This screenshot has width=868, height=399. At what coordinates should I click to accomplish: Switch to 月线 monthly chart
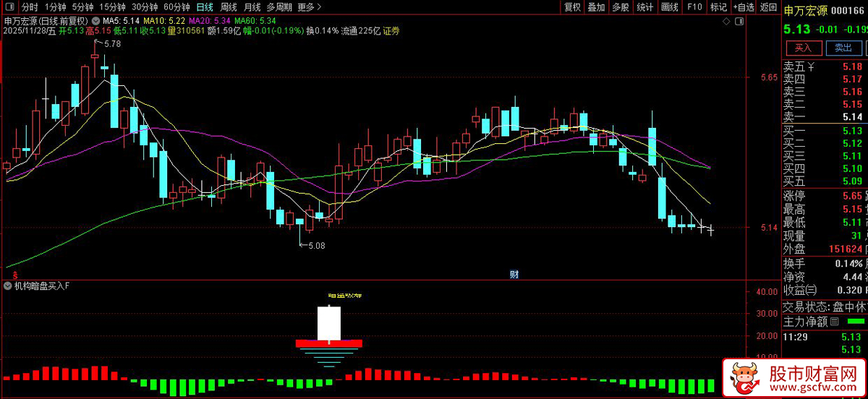(252, 7)
